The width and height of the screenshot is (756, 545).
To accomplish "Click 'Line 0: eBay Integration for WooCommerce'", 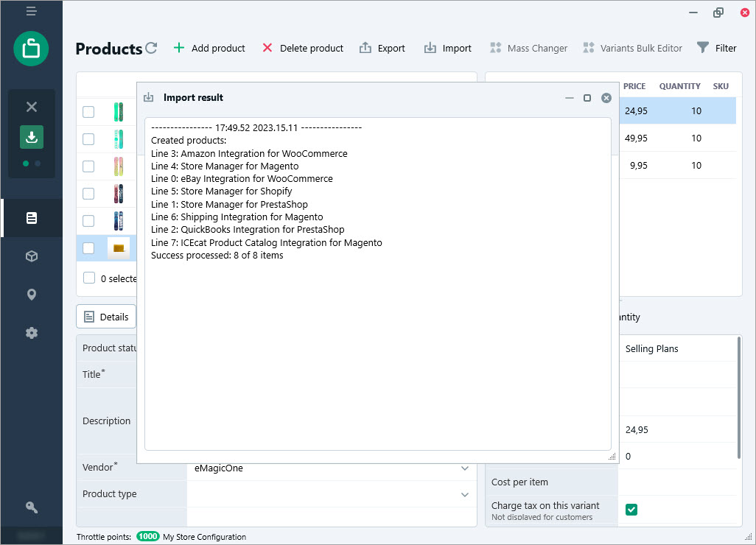I will 242,179.
